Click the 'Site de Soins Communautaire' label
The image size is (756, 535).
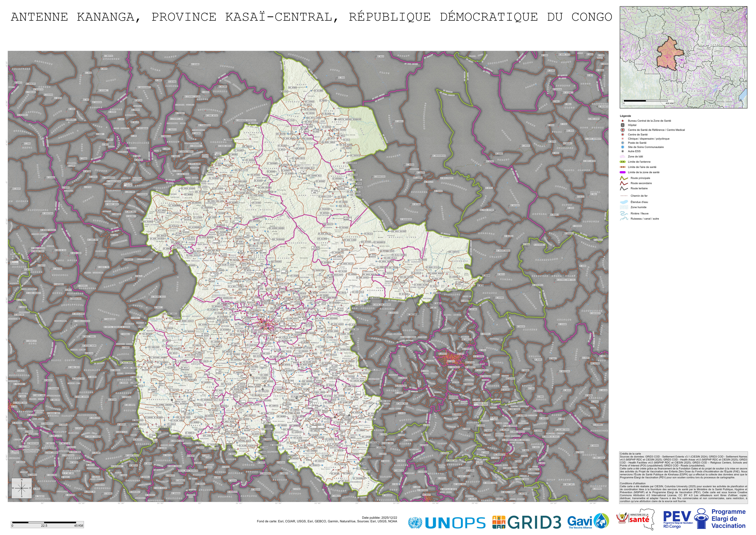pos(646,147)
